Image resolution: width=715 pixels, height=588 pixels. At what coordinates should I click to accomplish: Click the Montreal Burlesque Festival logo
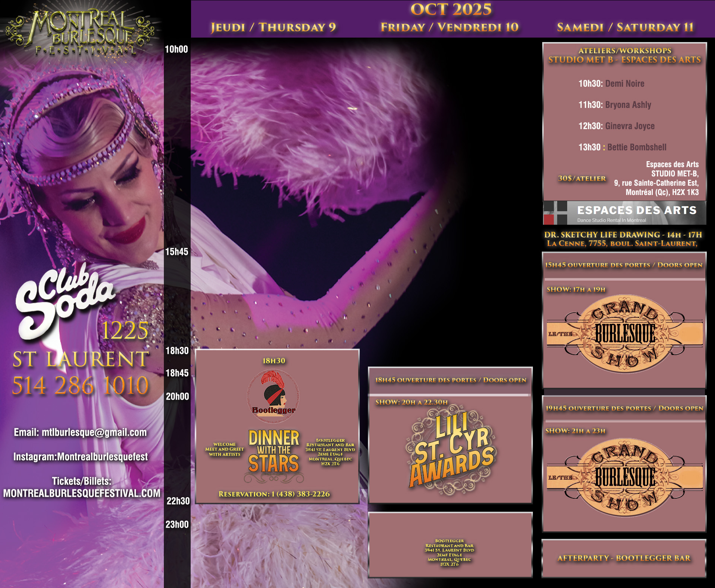(x=80, y=33)
